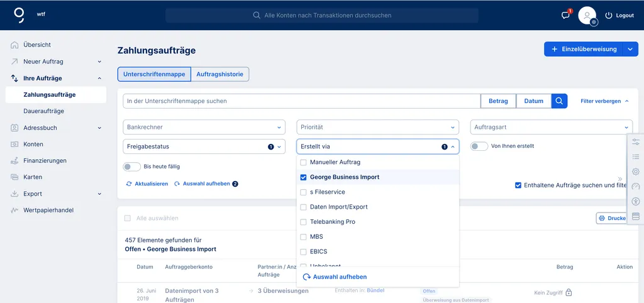Viewport: 644px width, 303px height.
Task: Check the MBS option
Action: [x=304, y=237]
